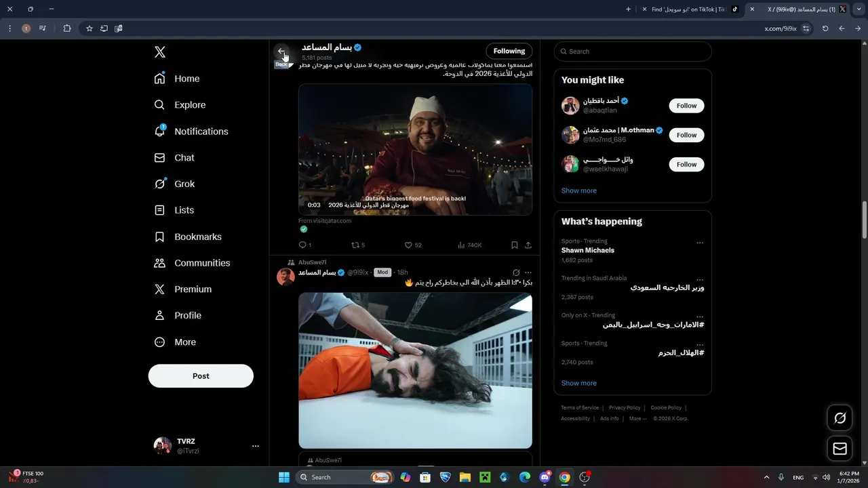Open Home in the sidebar
The height and width of the screenshot is (488, 868).
point(177,79)
